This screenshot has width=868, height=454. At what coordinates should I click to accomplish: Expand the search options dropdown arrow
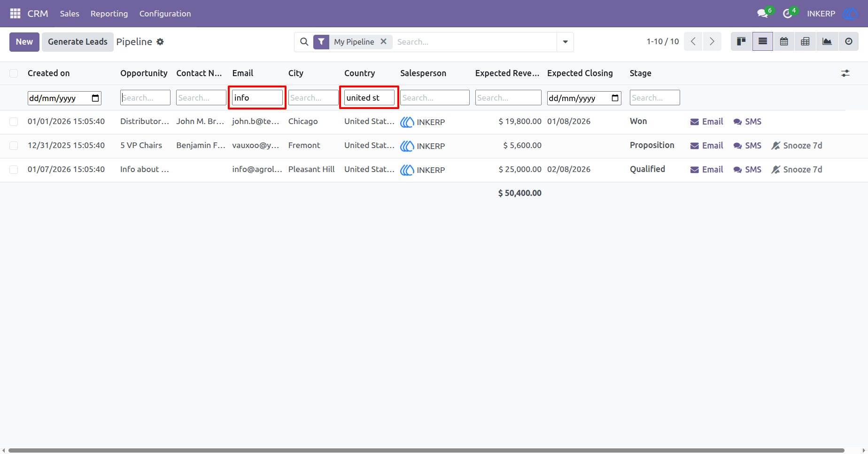point(566,42)
